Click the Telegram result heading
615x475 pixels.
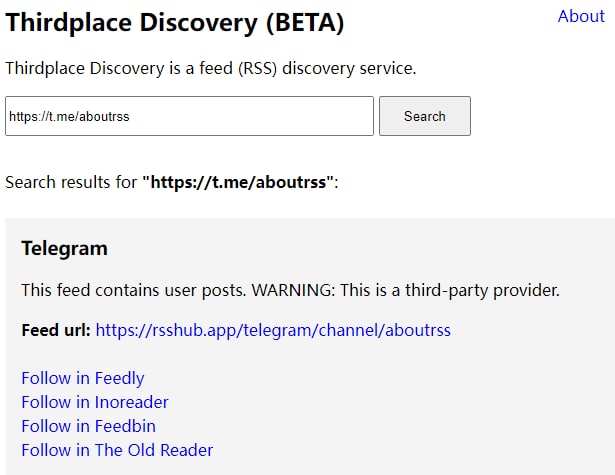coord(64,248)
